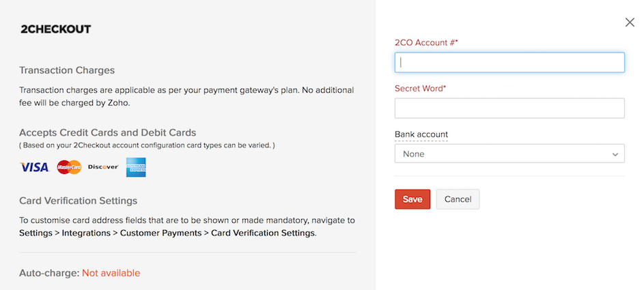Click the Bank account label

421,134
